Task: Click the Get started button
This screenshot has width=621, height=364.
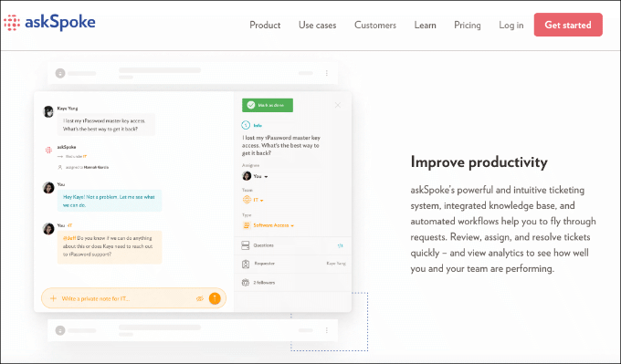Action: [568, 25]
